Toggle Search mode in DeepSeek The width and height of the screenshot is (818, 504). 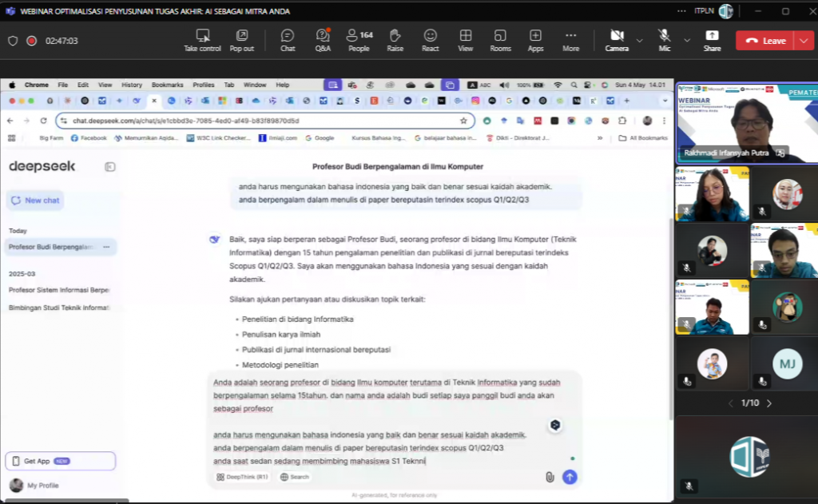tap(295, 477)
